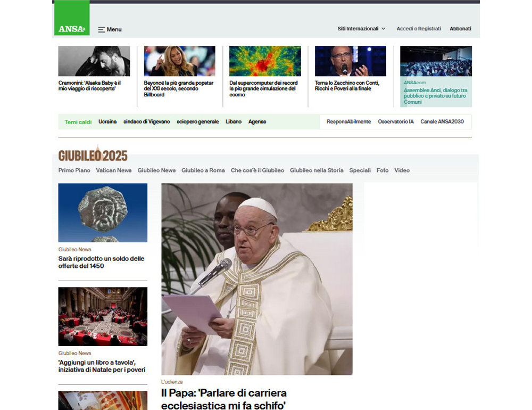Image resolution: width=532 pixels, height=410 pixels.
Task: Open Che cos'è il Giubileo tab
Action: tap(257, 170)
